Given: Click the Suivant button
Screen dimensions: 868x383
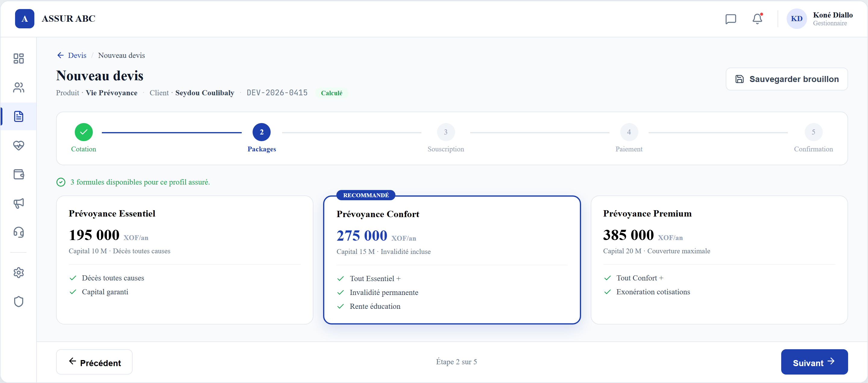Looking at the screenshot, I should pos(814,362).
